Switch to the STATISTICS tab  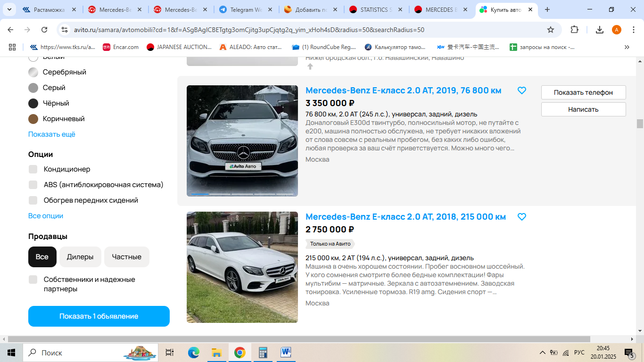point(376,9)
